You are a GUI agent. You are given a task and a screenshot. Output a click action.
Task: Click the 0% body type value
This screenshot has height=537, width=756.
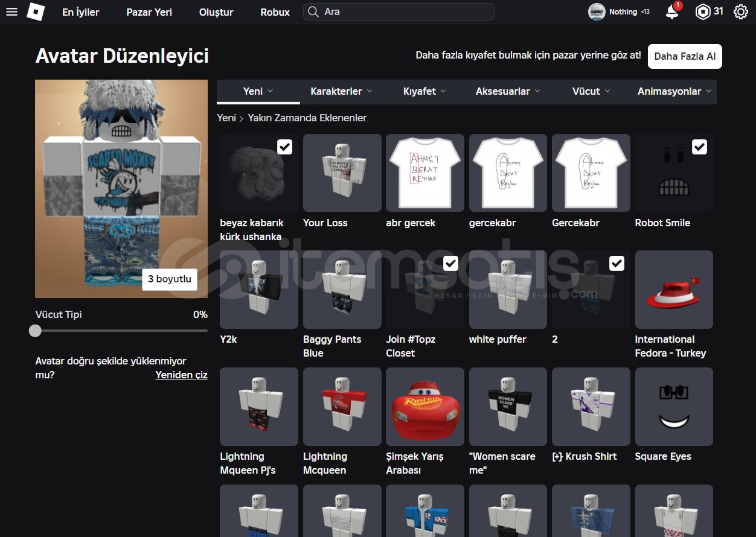(200, 314)
